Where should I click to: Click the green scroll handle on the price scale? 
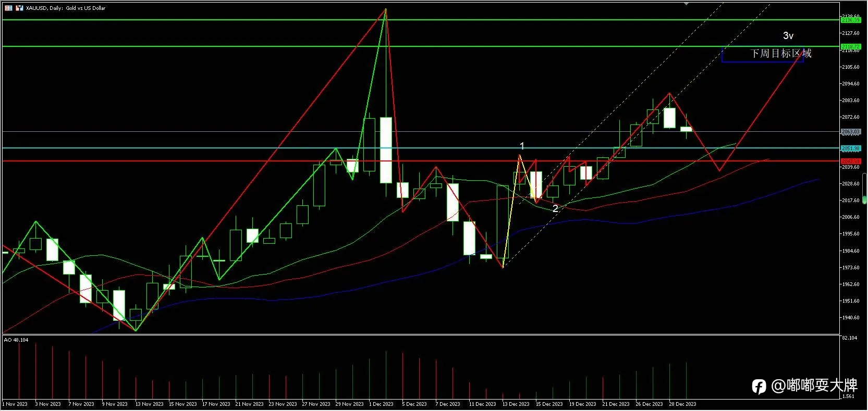coord(865,200)
